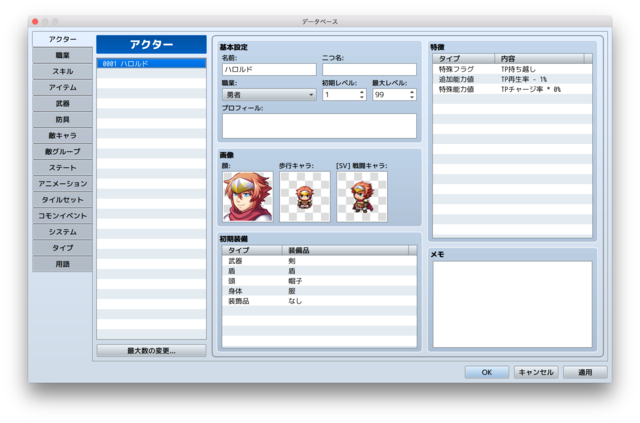640x423 pixels.
Task: Open the 職業 dropdown showing 勇者
Action: [x=269, y=95]
